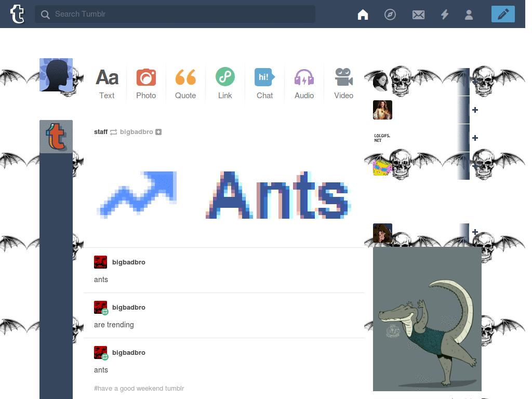Screen dimensions: 532x399
Task: Click the 'are trending' post text
Action: pyautogui.click(x=114, y=325)
